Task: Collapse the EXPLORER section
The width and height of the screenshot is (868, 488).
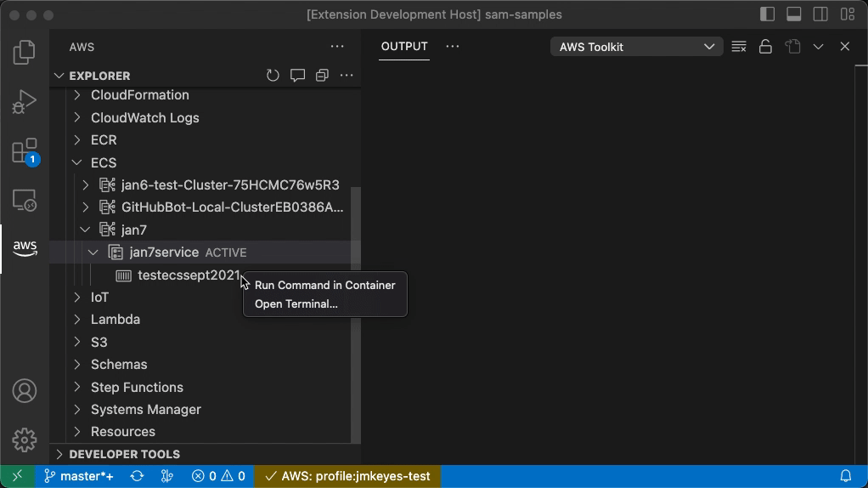Action: point(59,76)
